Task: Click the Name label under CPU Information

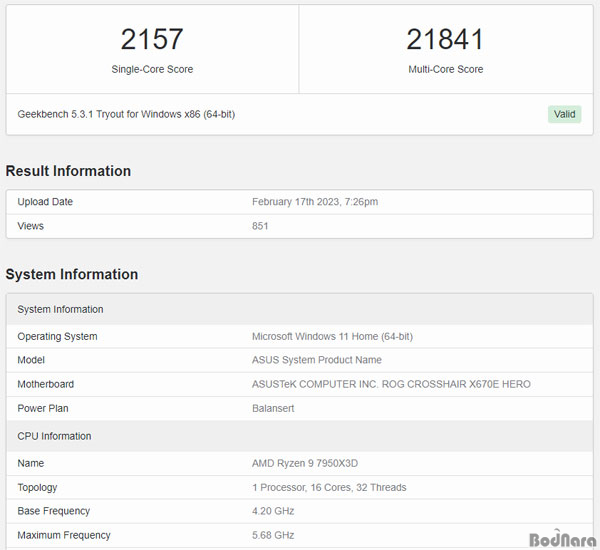Action: click(31, 463)
